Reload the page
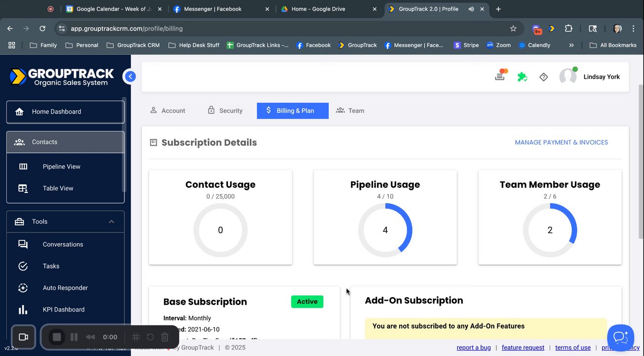This screenshot has width=644, height=356. [x=42, y=29]
